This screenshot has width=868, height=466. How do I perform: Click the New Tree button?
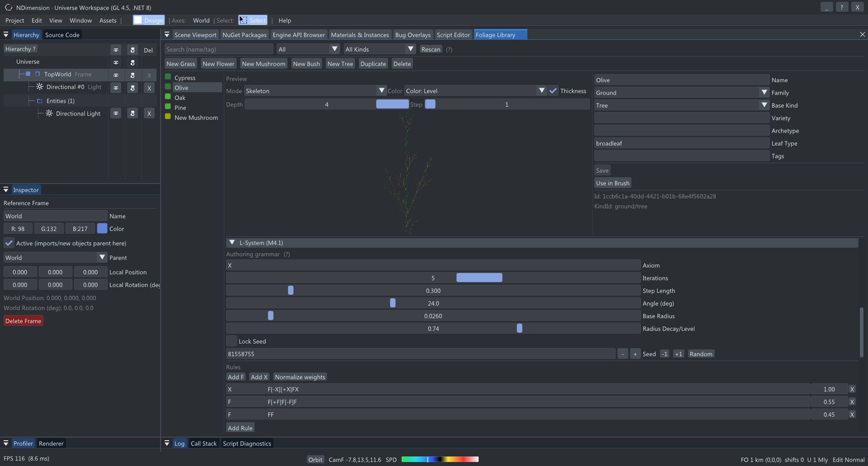[x=340, y=63]
